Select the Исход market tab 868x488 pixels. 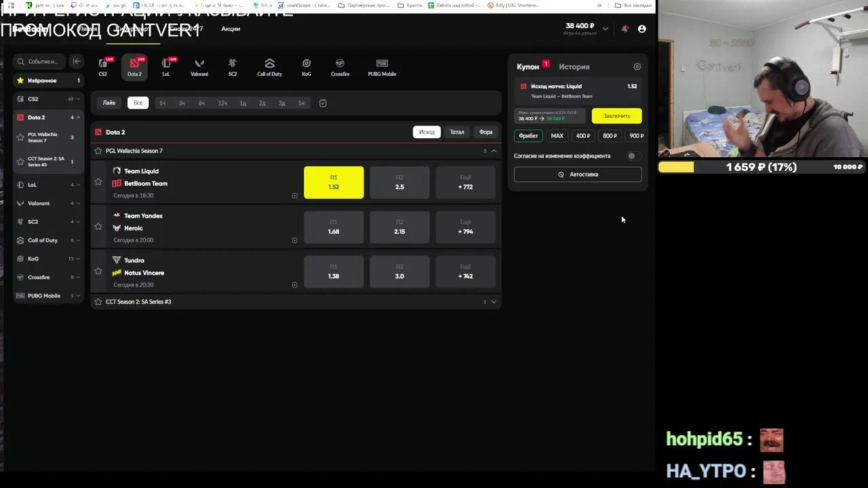click(x=427, y=132)
